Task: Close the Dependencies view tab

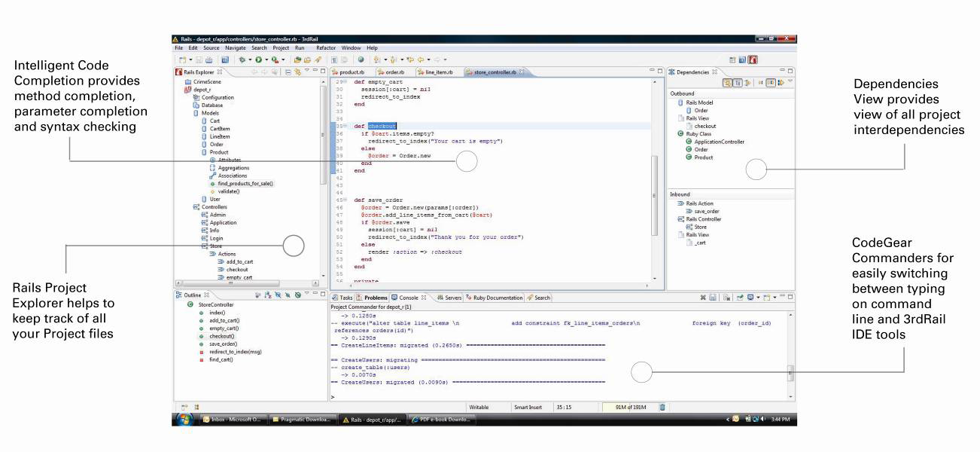Action: [714, 72]
